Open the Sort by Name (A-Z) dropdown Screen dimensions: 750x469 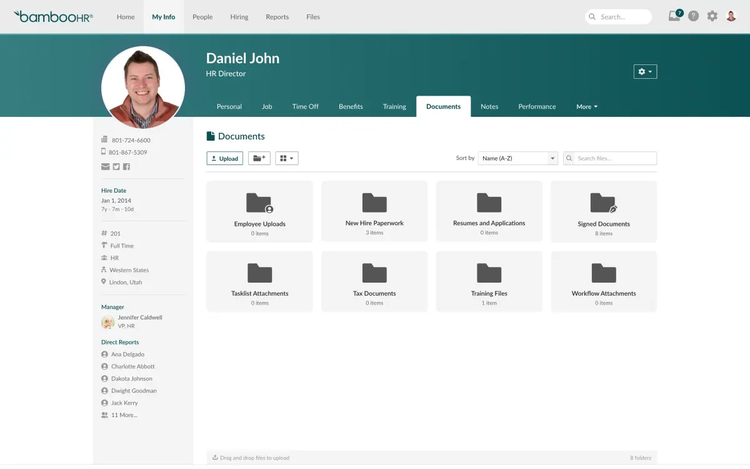[518, 158]
